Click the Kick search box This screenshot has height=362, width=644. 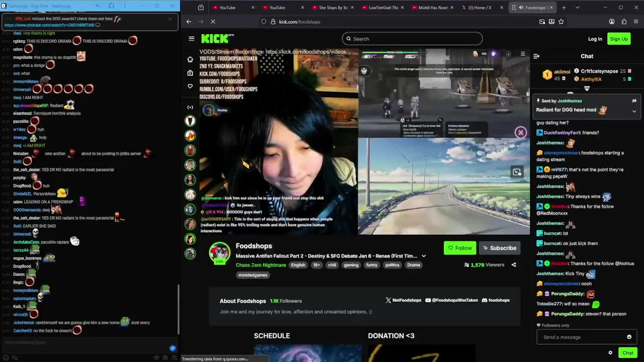pyautogui.click(x=412, y=39)
